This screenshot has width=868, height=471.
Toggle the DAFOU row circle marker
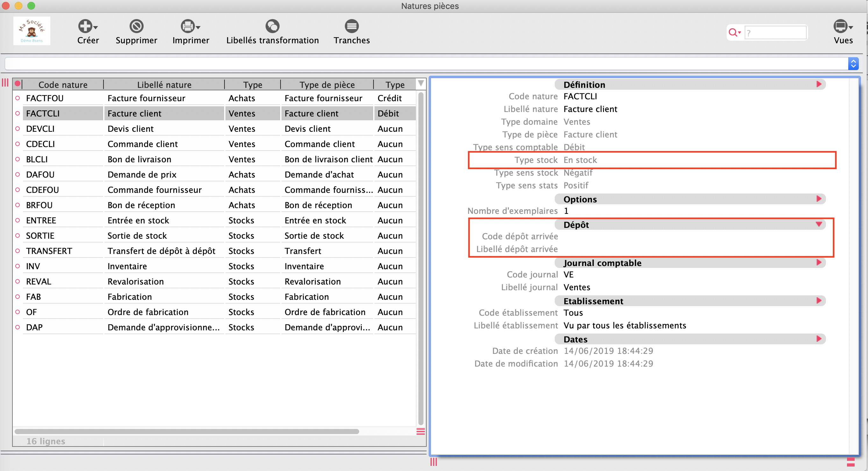[x=18, y=174]
